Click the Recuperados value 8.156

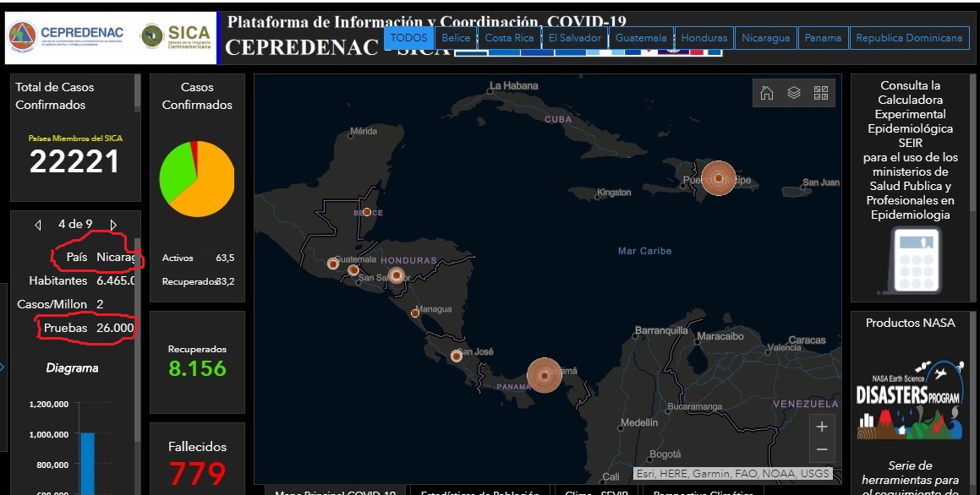197,368
